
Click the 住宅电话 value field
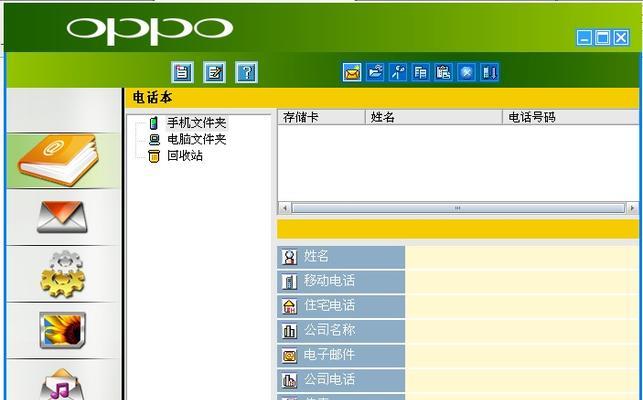click(522, 306)
